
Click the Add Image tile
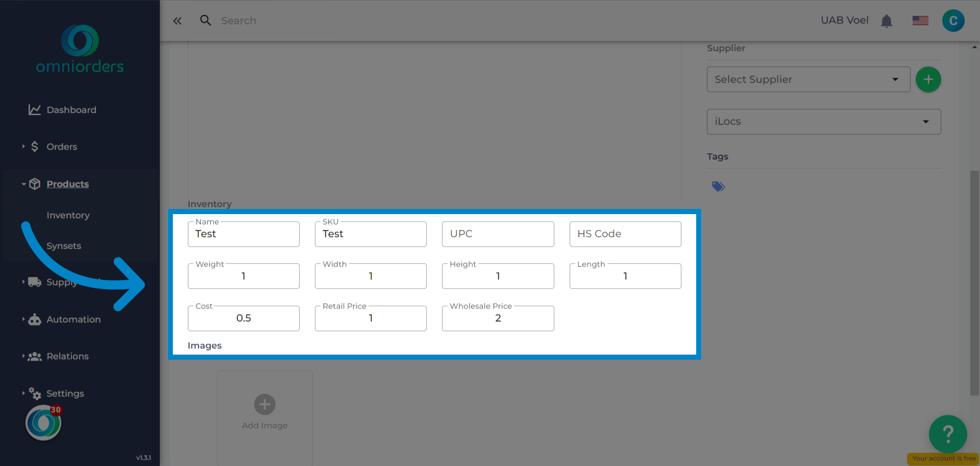[264, 418]
